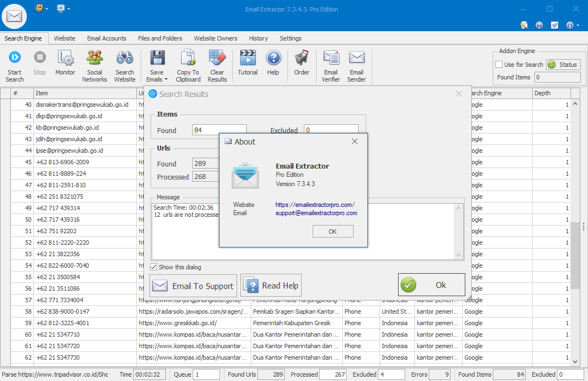Click the info icon top right
This screenshot has width=588, height=381.
pos(569,25)
